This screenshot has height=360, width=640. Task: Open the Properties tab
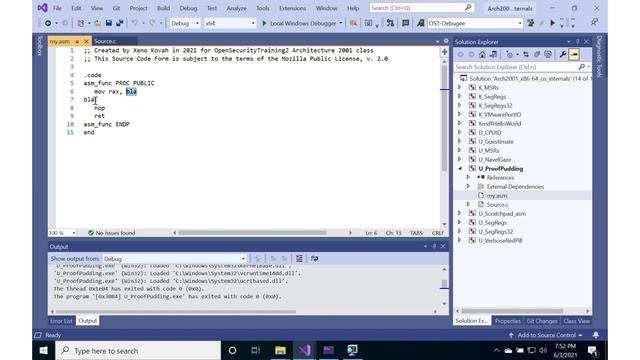tap(508, 321)
